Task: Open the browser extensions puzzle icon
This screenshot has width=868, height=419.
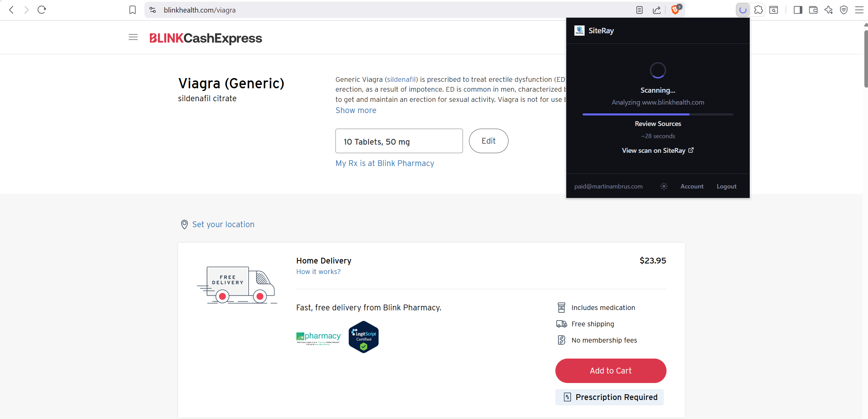Action: 758,10
